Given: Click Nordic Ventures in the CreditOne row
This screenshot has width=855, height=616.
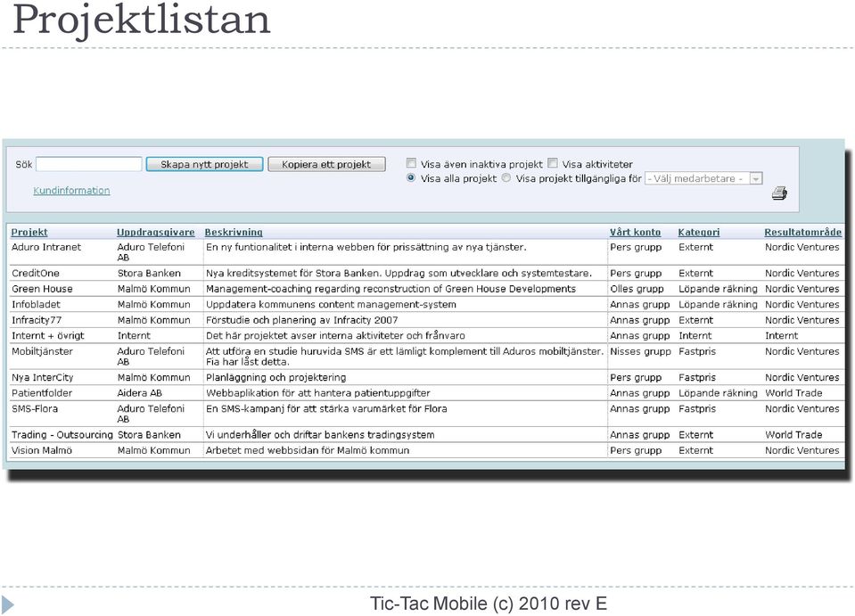Looking at the screenshot, I should (x=802, y=273).
